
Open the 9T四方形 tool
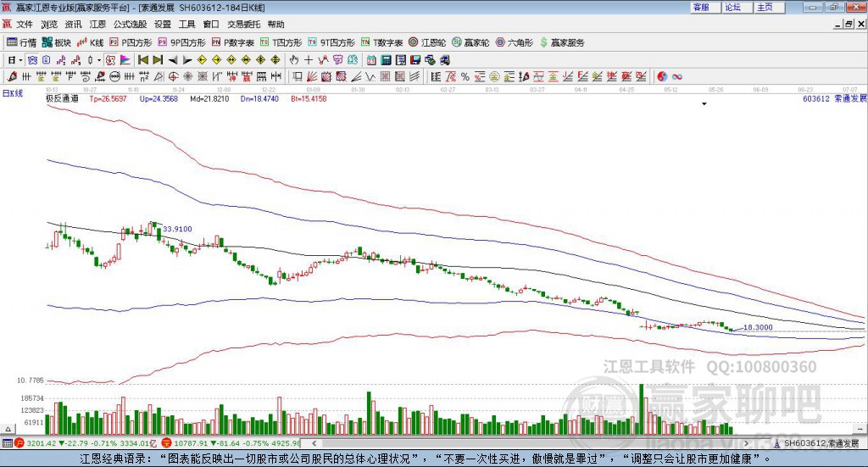point(331,42)
